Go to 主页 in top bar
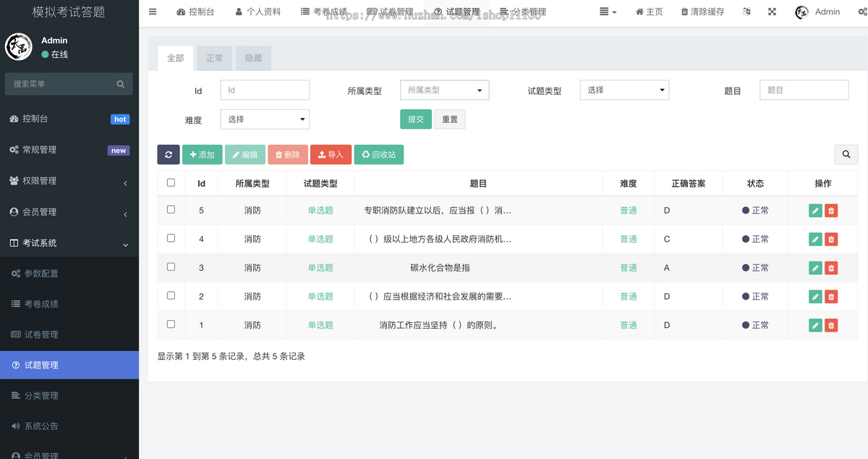This screenshot has height=459, width=868. coord(649,12)
